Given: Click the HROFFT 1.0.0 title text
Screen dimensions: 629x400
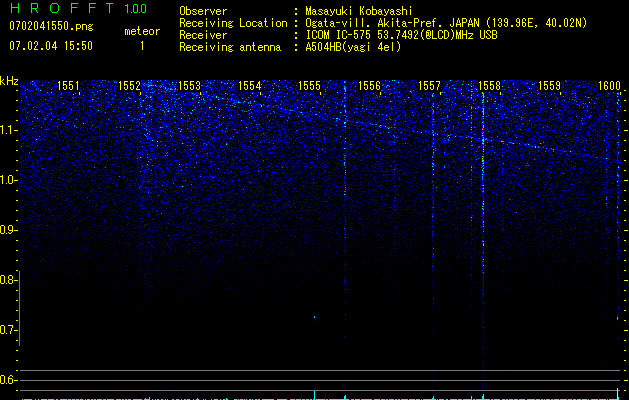Looking at the screenshot, I should pyautogui.click(x=78, y=8).
